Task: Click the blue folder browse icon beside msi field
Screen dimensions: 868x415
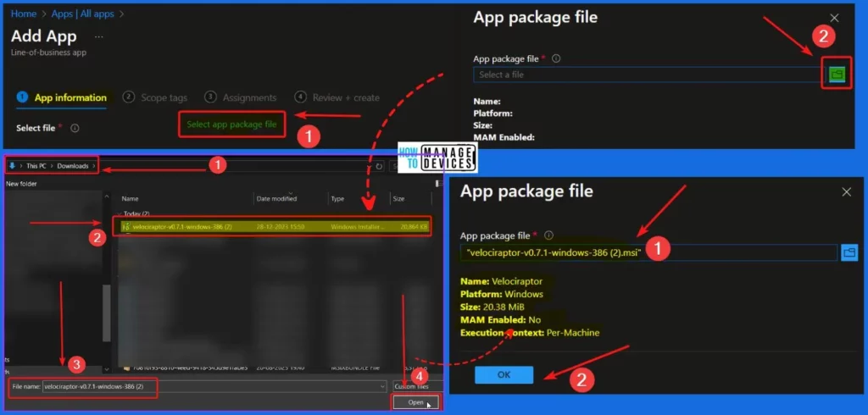Action: (849, 252)
